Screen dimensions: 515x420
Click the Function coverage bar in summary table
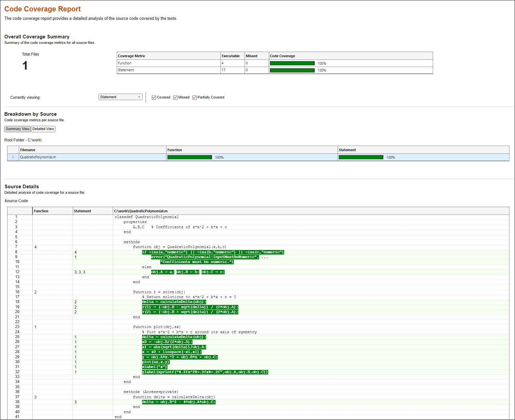point(292,63)
